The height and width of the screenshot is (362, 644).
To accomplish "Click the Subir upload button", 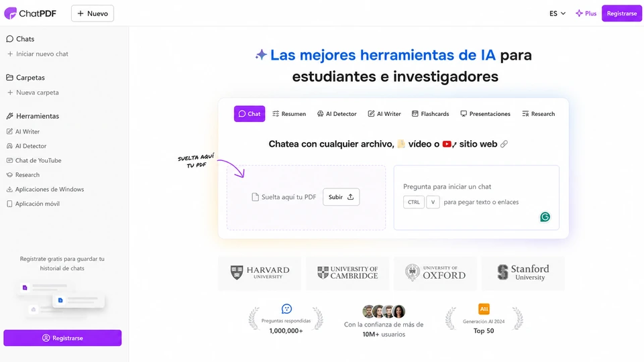I will (341, 197).
